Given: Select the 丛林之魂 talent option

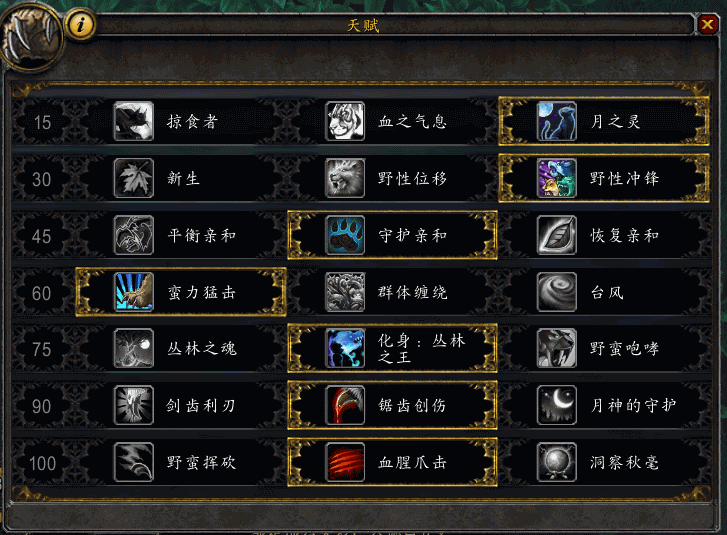Looking at the screenshot, I should pyautogui.click(x=181, y=349).
